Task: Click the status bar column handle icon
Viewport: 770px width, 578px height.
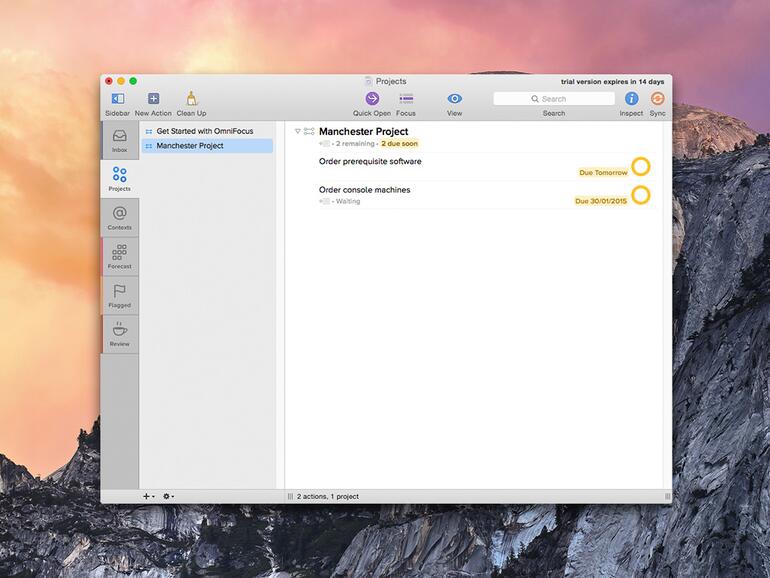Action: coord(290,496)
